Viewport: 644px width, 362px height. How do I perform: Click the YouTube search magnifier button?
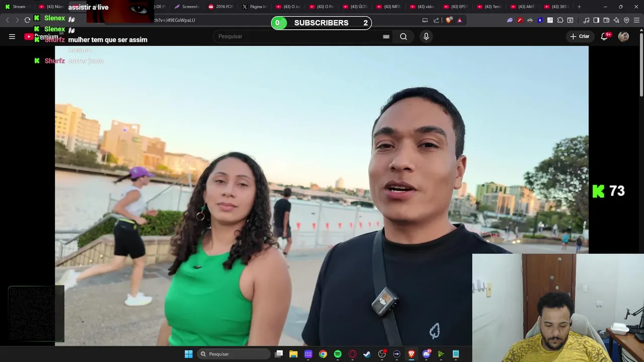[404, 36]
